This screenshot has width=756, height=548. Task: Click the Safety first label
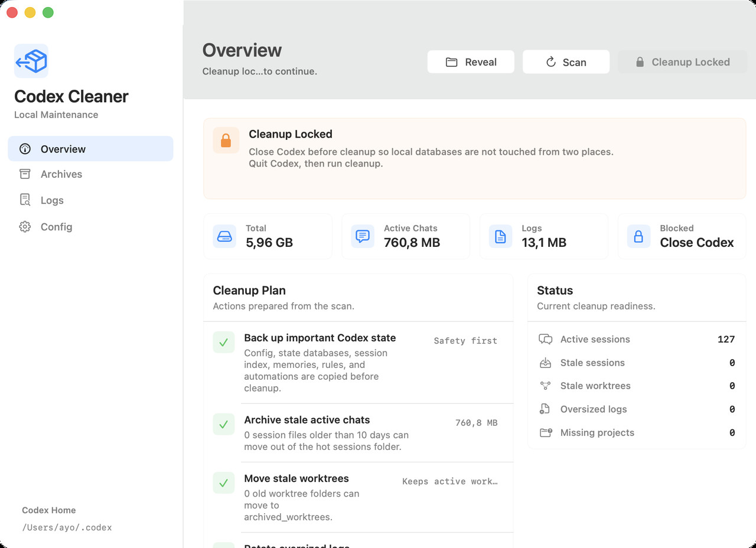[465, 341]
